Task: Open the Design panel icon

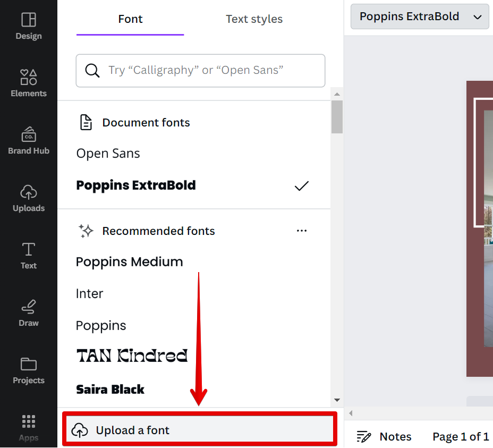Action: (x=28, y=20)
